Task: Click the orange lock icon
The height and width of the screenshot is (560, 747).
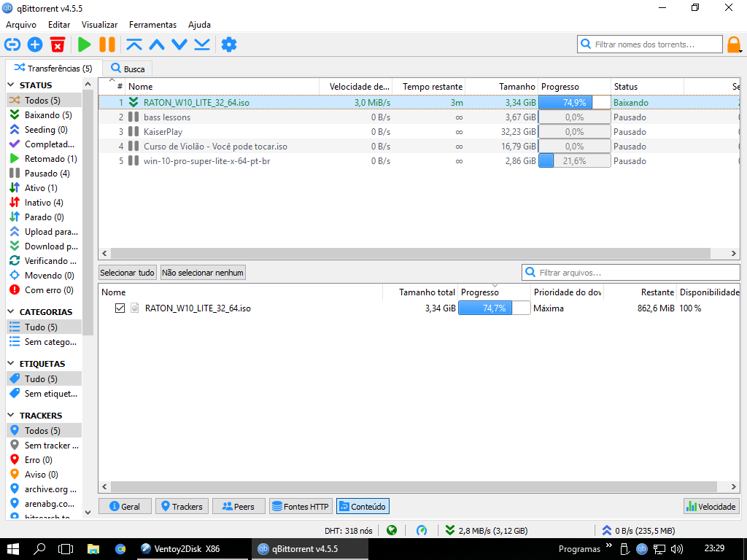Action: (733, 44)
